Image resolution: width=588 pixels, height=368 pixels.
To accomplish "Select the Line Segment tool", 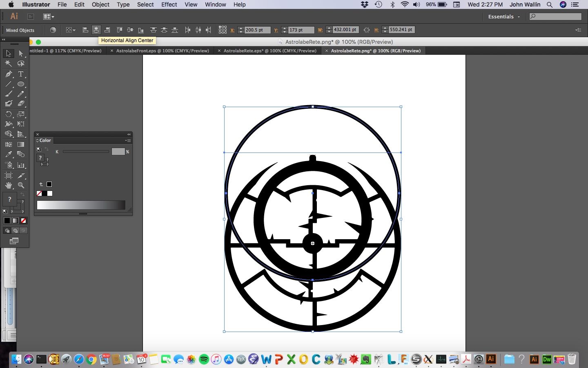I will coord(9,84).
